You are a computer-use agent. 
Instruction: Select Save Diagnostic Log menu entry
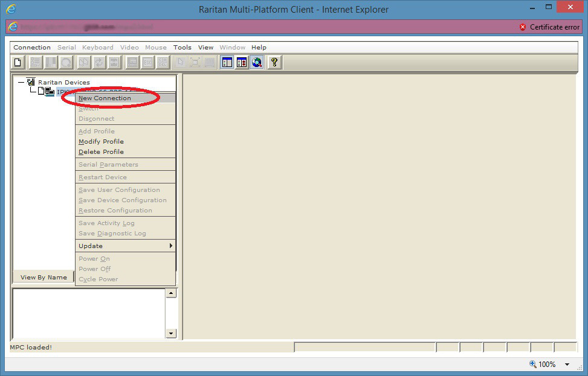(125, 234)
